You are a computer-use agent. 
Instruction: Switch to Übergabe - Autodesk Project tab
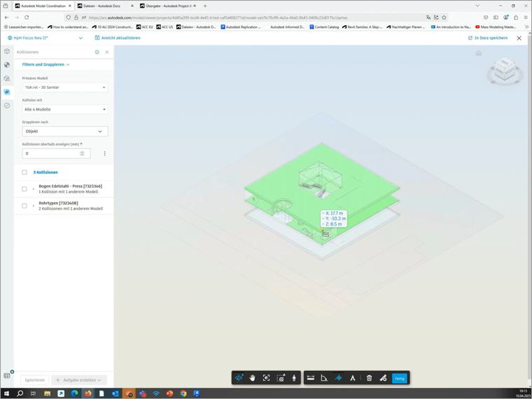167,6
